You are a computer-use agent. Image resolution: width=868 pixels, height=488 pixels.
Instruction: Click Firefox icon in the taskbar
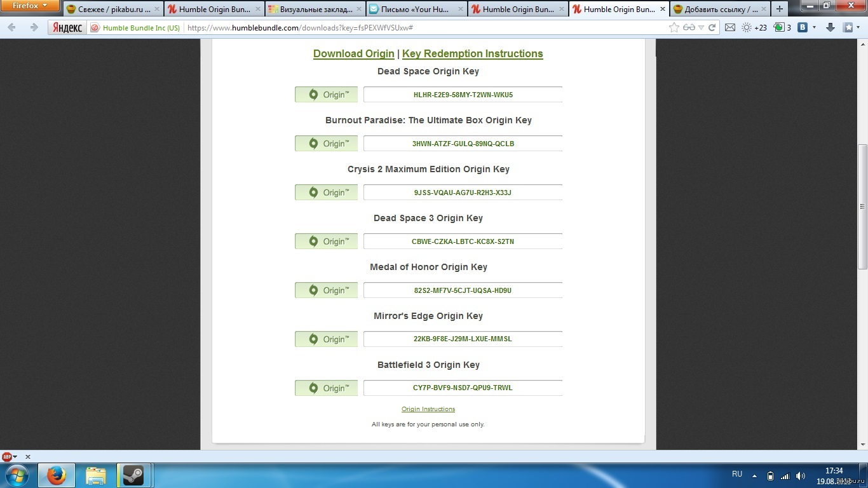pyautogui.click(x=57, y=475)
